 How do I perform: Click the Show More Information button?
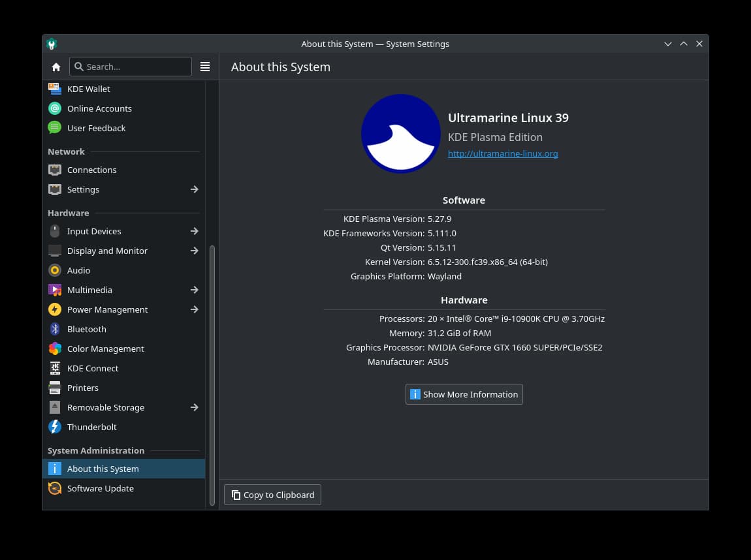[x=464, y=394]
